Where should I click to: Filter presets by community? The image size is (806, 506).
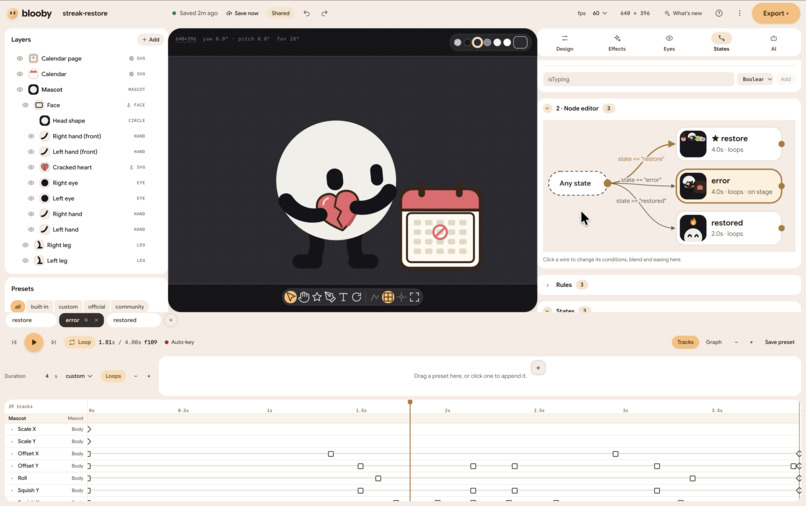point(130,306)
